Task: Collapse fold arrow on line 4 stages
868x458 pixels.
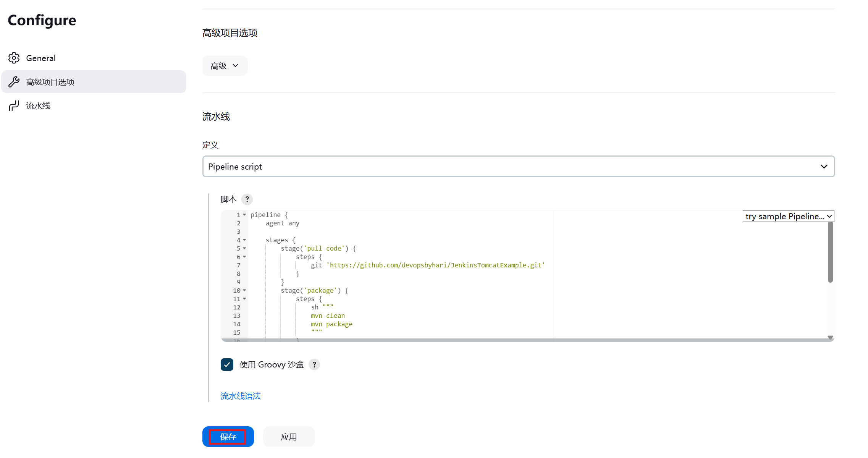Action: 244,240
